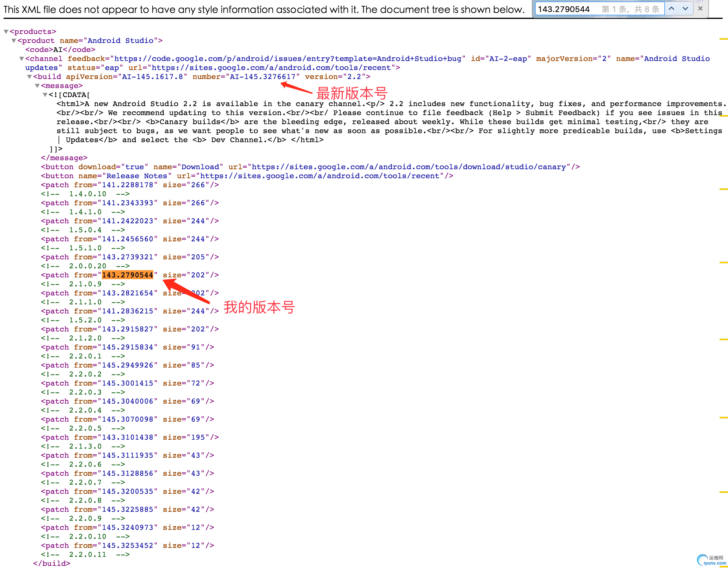This screenshot has width=728, height=568.
Task: Click the closing message tag
Action: pos(64,158)
